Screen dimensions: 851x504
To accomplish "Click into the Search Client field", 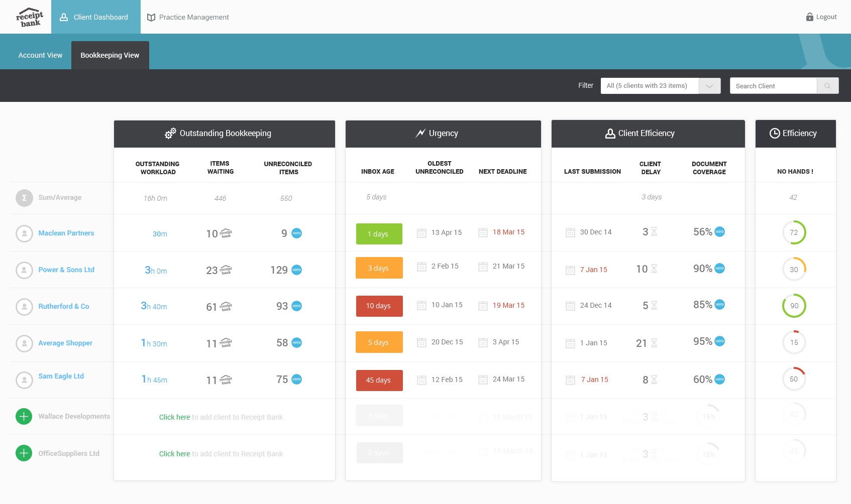I will click(x=773, y=86).
